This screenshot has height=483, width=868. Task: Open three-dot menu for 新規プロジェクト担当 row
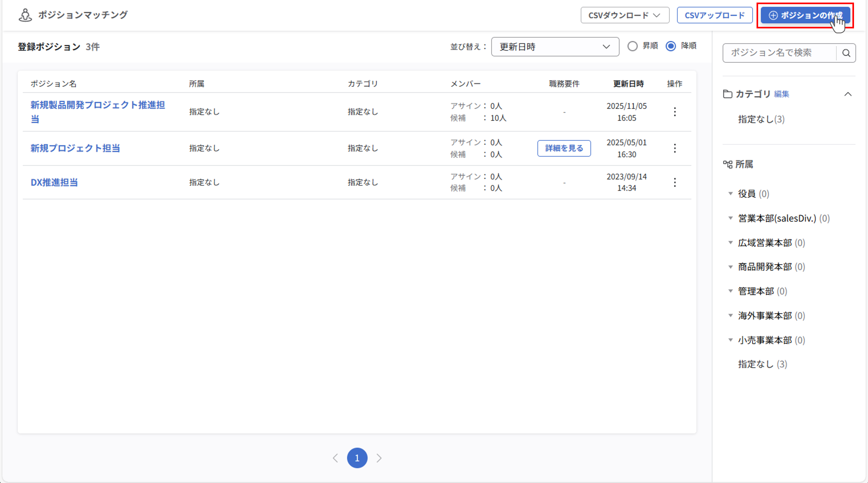(x=675, y=148)
